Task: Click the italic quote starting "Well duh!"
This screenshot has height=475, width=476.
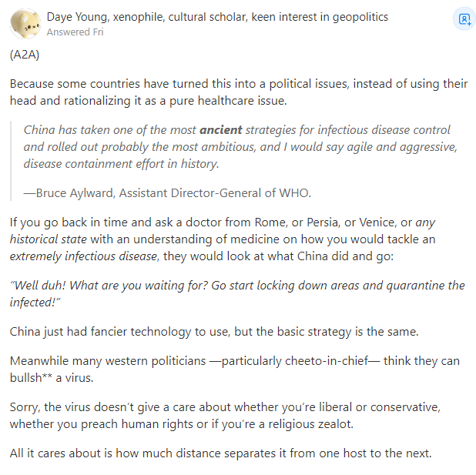Action: tap(237, 293)
